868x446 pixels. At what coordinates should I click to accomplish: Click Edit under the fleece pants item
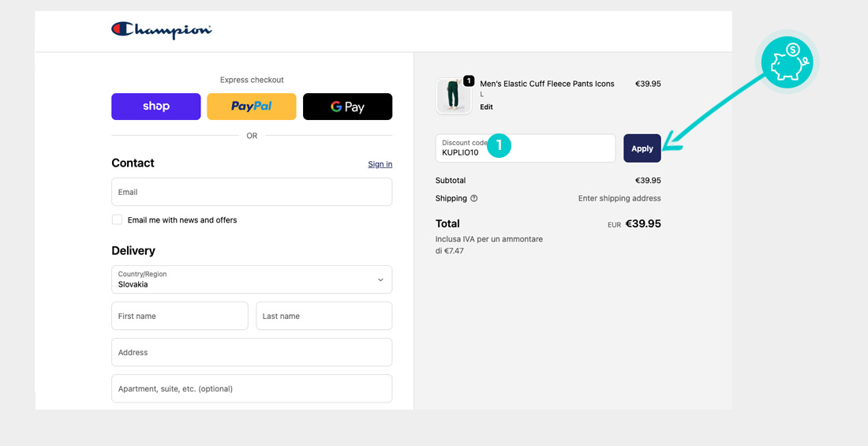tap(486, 107)
